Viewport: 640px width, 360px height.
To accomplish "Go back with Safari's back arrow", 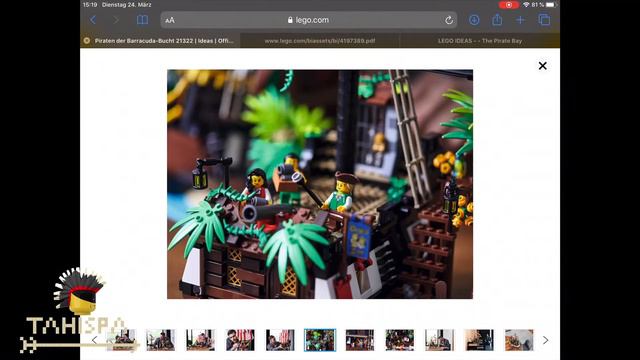I will coord(93,20).
